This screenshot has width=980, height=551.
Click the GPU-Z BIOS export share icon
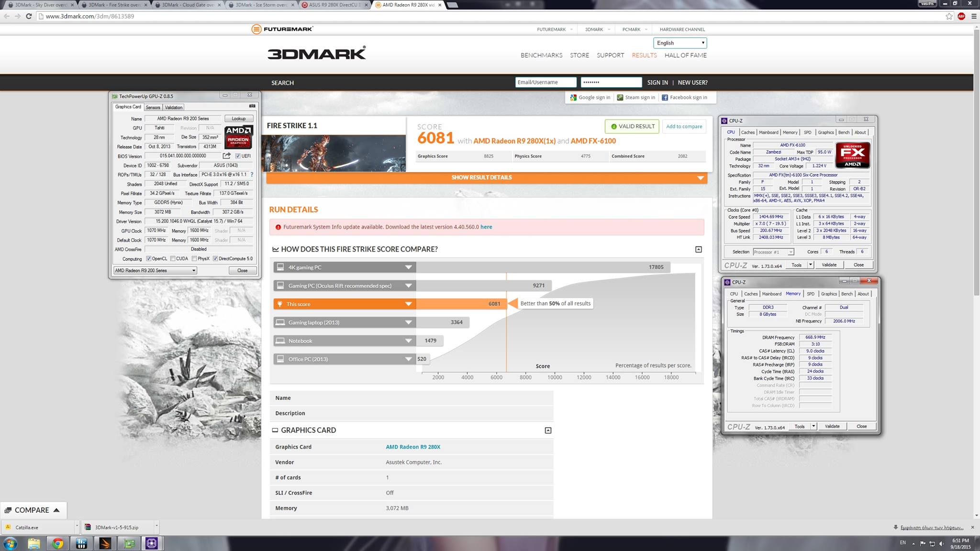(226, 156)
